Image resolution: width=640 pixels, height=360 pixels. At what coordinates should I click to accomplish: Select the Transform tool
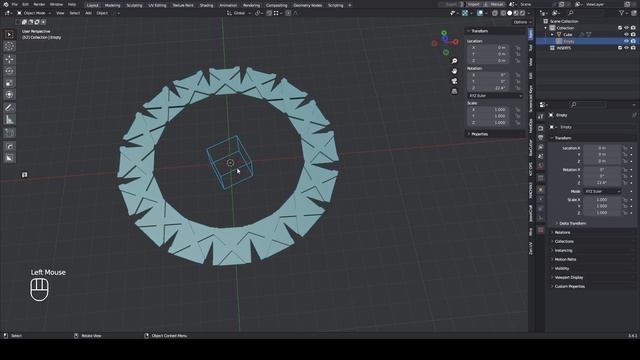point(9,95)
